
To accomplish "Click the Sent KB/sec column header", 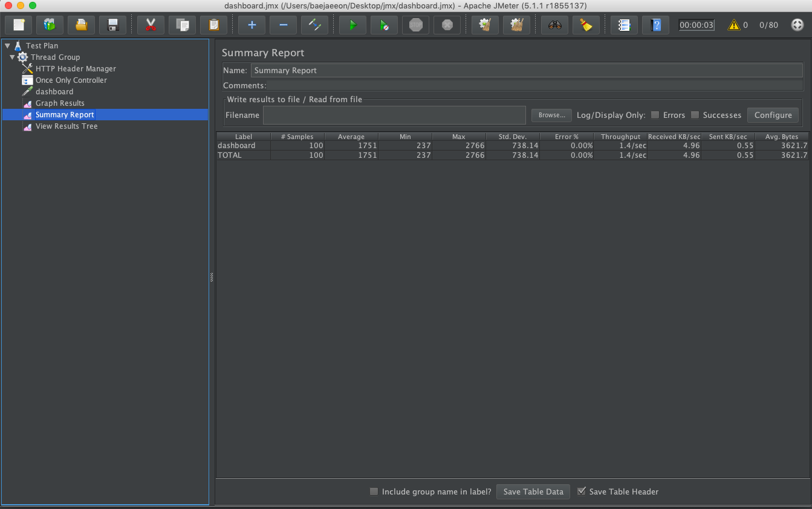I will [x=728, y=137].
